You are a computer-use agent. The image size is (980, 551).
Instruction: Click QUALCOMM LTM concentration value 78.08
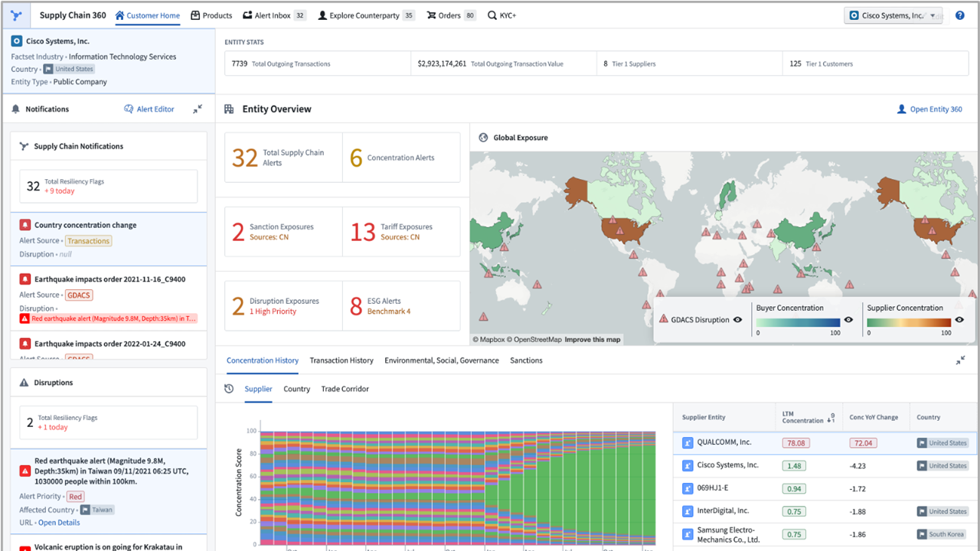[x=797, y=443]
